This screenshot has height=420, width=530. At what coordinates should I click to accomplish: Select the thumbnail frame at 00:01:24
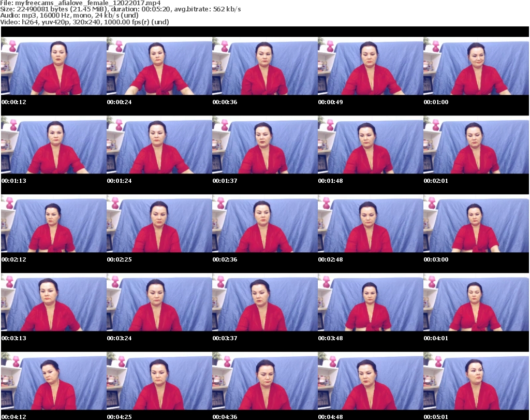(159, 144)
